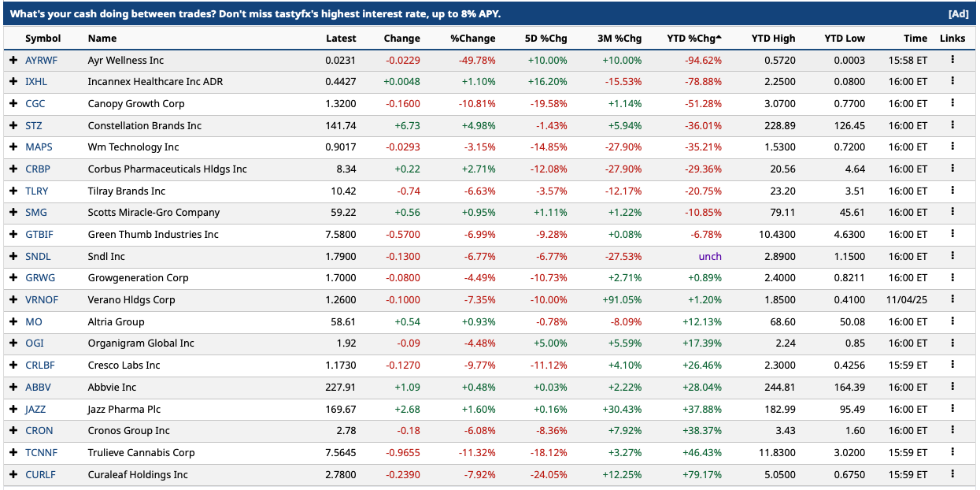The height and width of the screenshot is (490, 980).
Task: Click Verano's +91.05% 3M change cell
Action: click(622, 299)
